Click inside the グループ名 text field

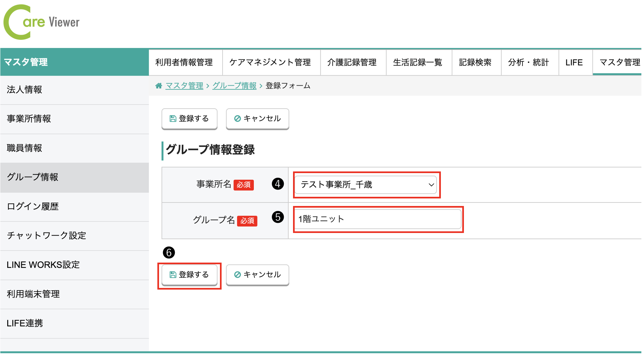coord(377,219)
